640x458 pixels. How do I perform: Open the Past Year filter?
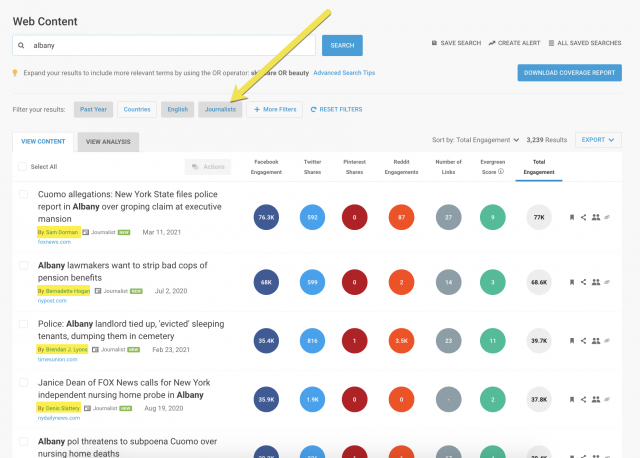(93, 109)
